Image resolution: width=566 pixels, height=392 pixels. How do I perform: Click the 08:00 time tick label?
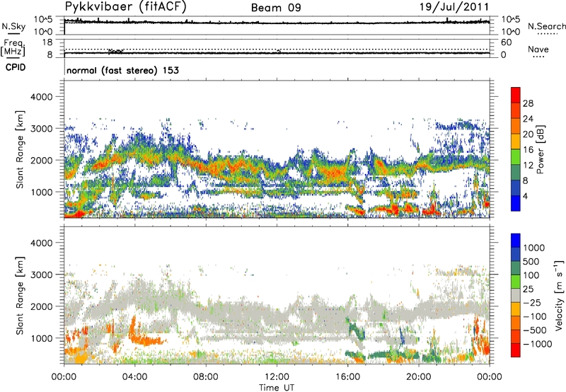tap(206, 377)
